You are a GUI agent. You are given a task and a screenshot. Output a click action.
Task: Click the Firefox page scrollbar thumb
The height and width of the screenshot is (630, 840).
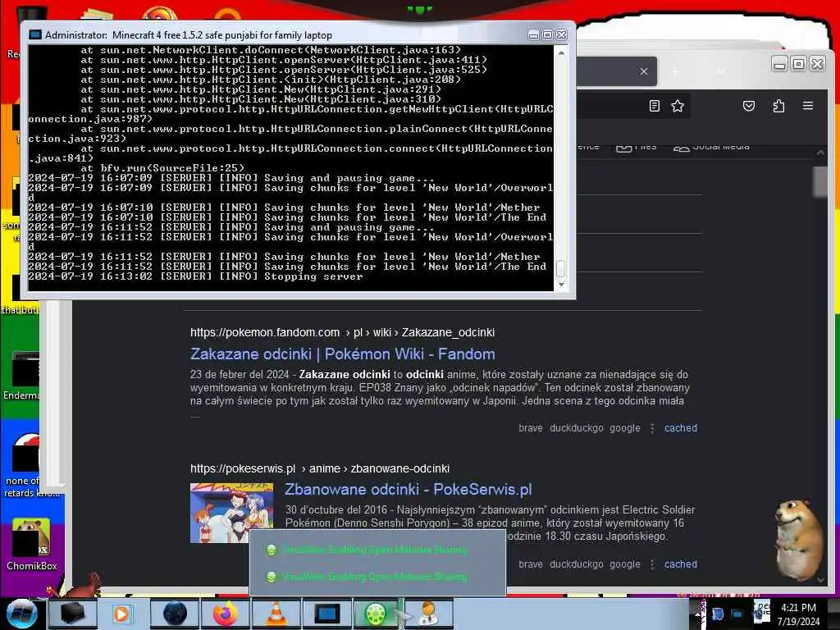point(820,181)
